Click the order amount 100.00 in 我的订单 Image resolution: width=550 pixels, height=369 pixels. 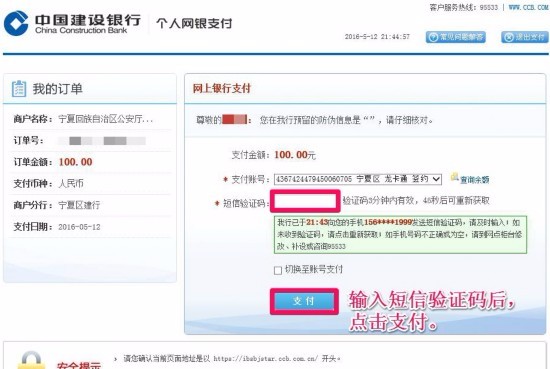point(75,162)
